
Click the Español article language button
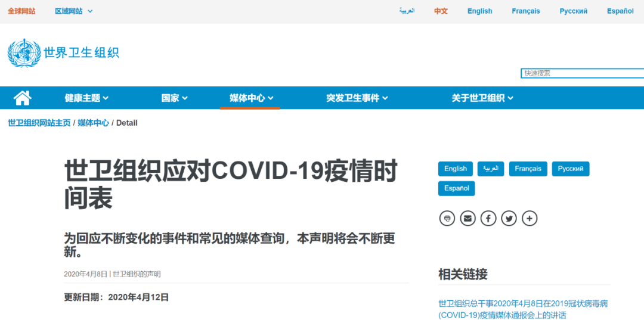[457, 189]
